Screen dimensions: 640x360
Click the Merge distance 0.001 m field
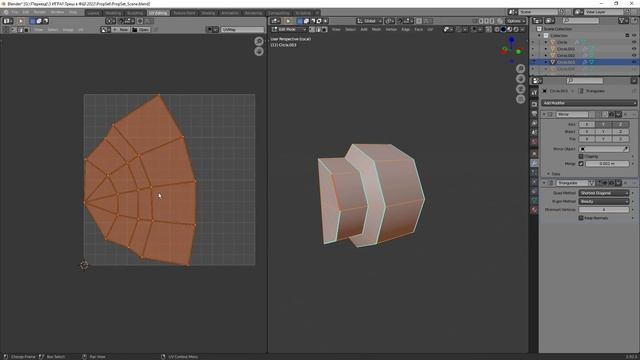[607, 164]
